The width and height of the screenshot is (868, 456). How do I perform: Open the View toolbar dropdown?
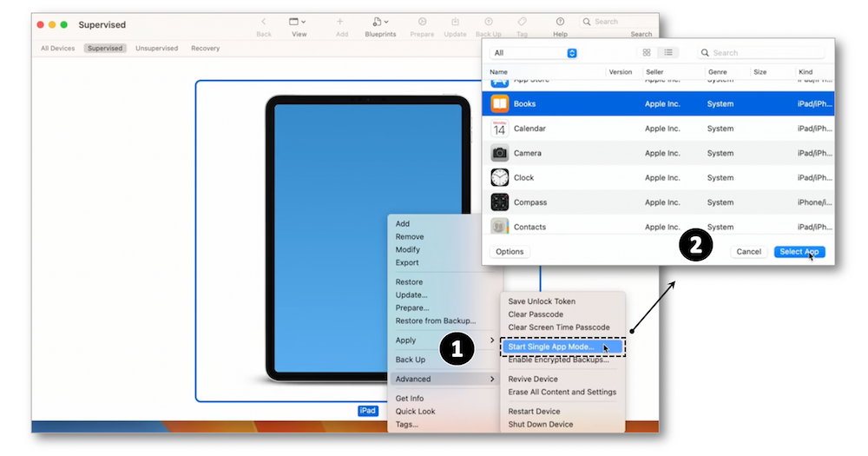click(x=299, y=22)
